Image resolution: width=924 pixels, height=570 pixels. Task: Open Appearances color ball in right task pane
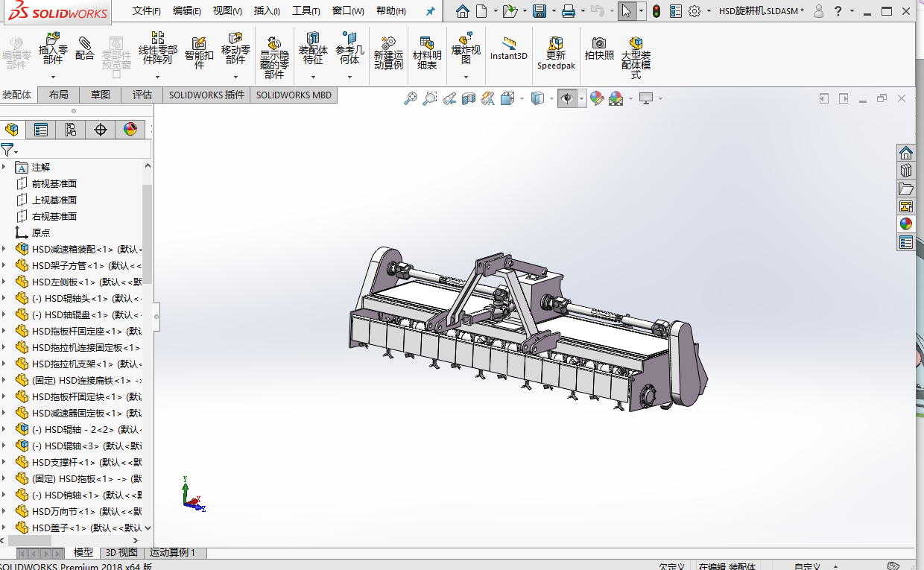coord(906,224)
